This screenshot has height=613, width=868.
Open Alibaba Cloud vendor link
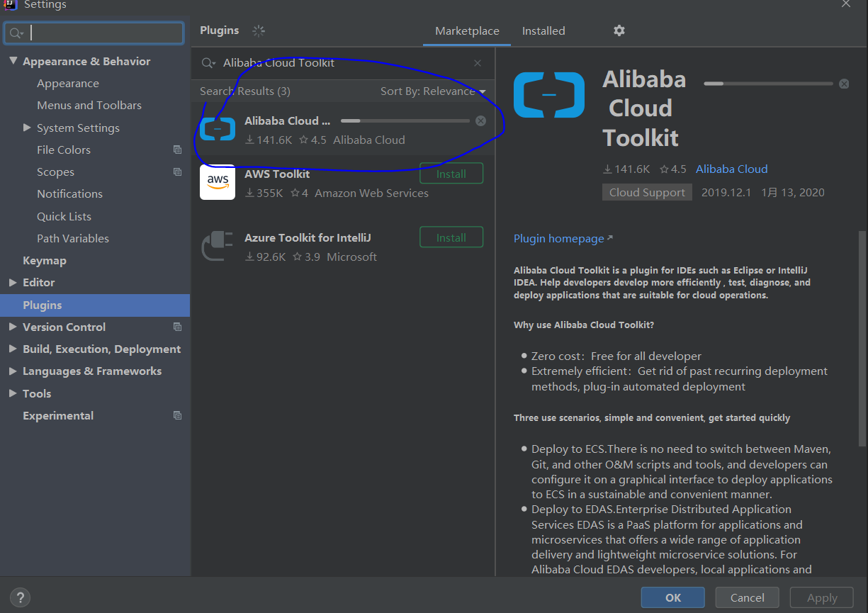point(732,169)
